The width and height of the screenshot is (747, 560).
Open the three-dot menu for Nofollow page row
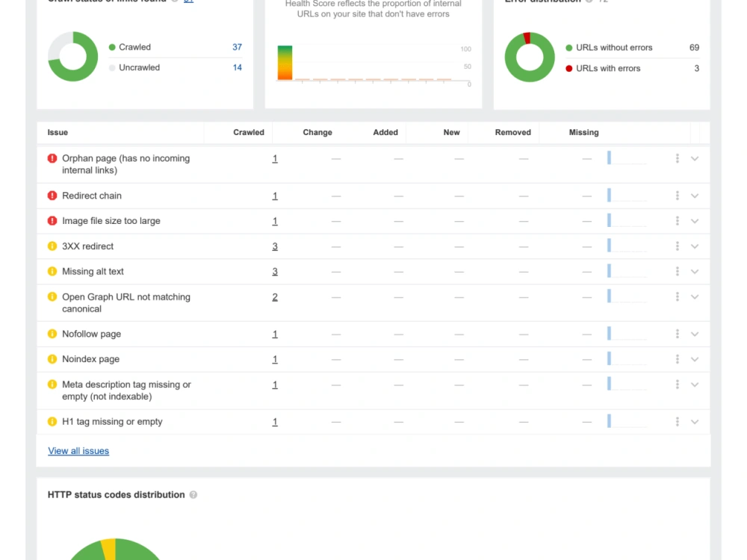pos(677,334)
